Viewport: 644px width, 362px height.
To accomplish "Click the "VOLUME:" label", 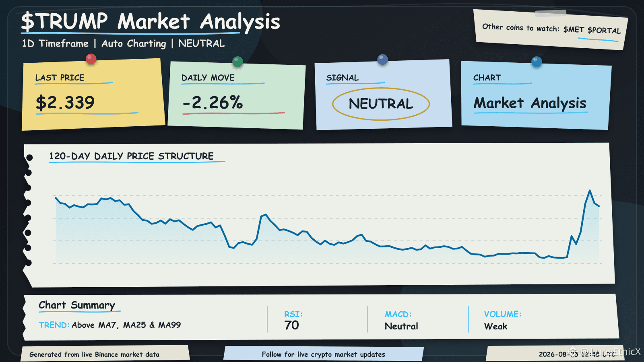I will (503, 314).
